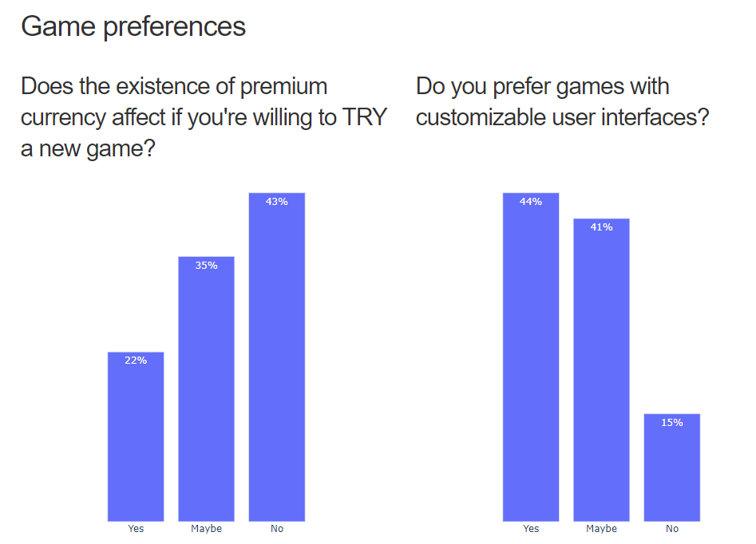Click the Yes axis label under customizable interfaces chart
Viewport: 756px width, 544px height.
(x=531, y=529)
